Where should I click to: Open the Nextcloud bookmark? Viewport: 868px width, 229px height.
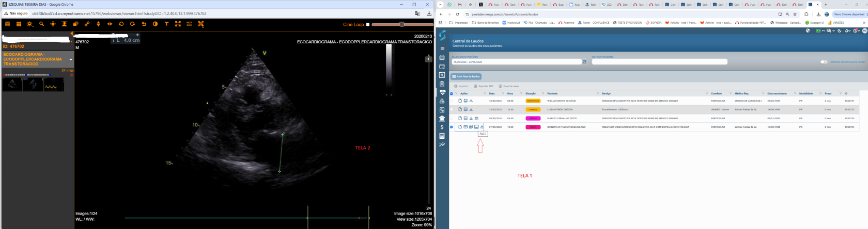(511, 23)
